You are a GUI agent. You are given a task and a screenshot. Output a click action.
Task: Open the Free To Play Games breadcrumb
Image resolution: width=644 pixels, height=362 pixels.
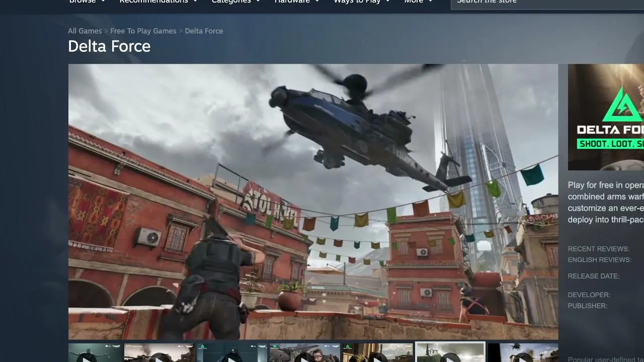[x=143, y=31]
